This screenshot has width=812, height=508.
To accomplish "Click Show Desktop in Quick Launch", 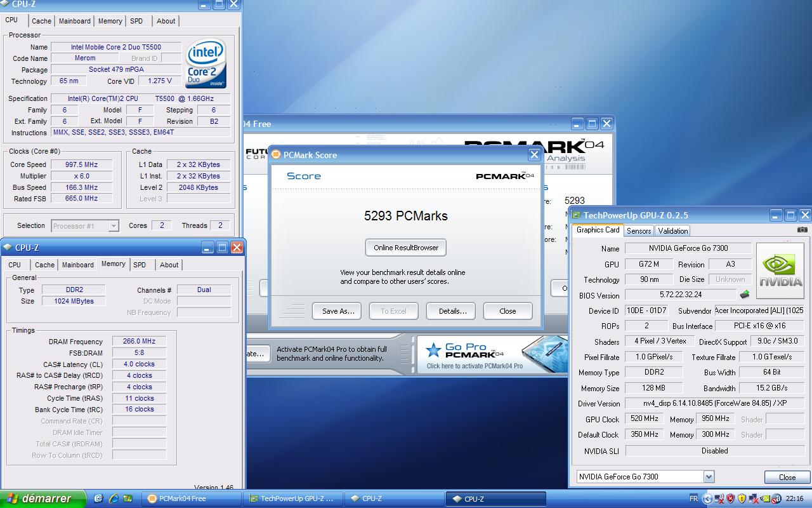I will [98, 498].
